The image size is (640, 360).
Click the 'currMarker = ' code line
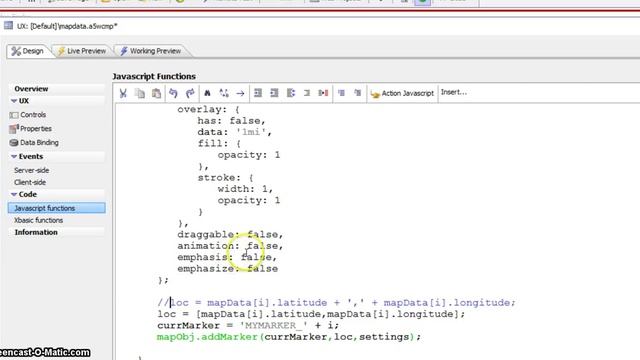(248, 326)
